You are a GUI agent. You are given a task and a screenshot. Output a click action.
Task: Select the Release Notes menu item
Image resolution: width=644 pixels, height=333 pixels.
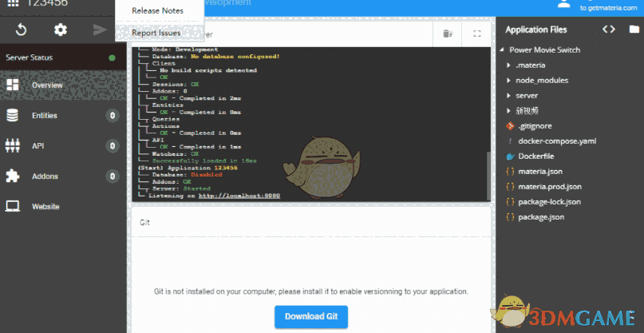(160, 10)
